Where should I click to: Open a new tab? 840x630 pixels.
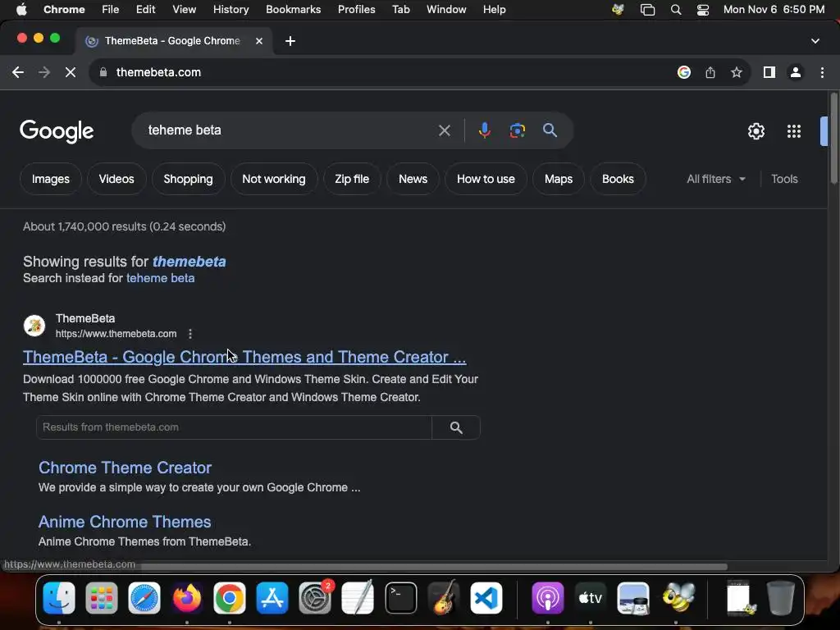(x=290, y=41)
